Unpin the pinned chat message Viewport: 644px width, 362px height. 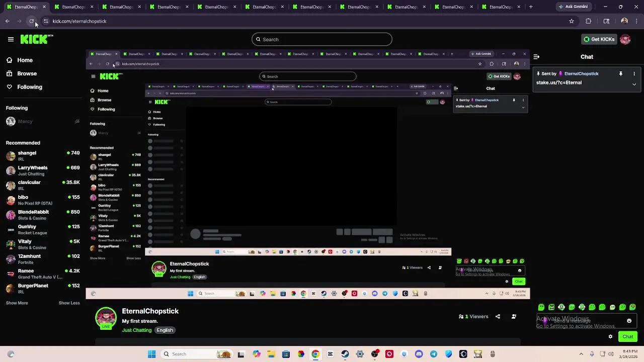tap(621, 73)
